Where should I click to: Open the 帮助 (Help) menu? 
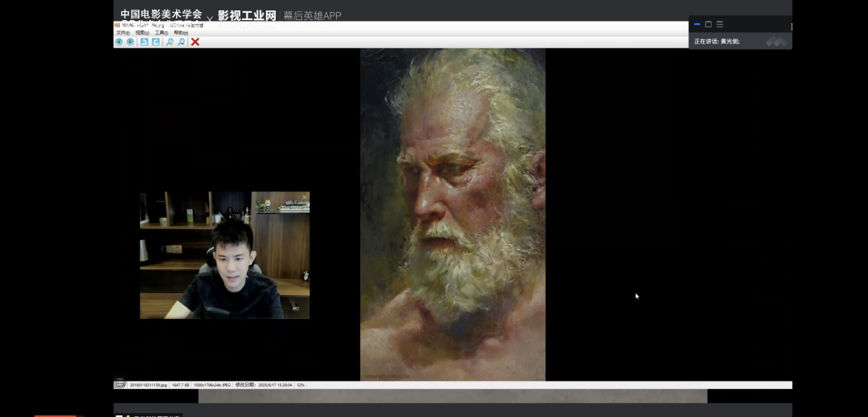pos(181,33)
